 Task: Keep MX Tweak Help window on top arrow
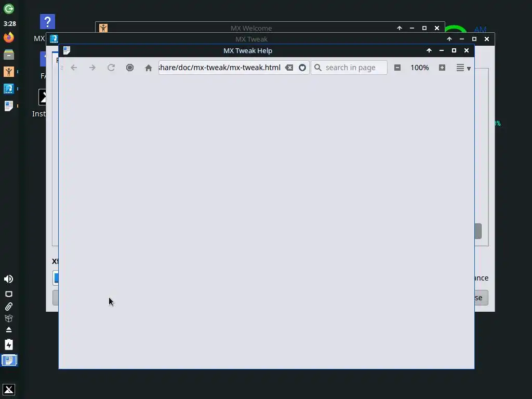[x=429, y=50]
